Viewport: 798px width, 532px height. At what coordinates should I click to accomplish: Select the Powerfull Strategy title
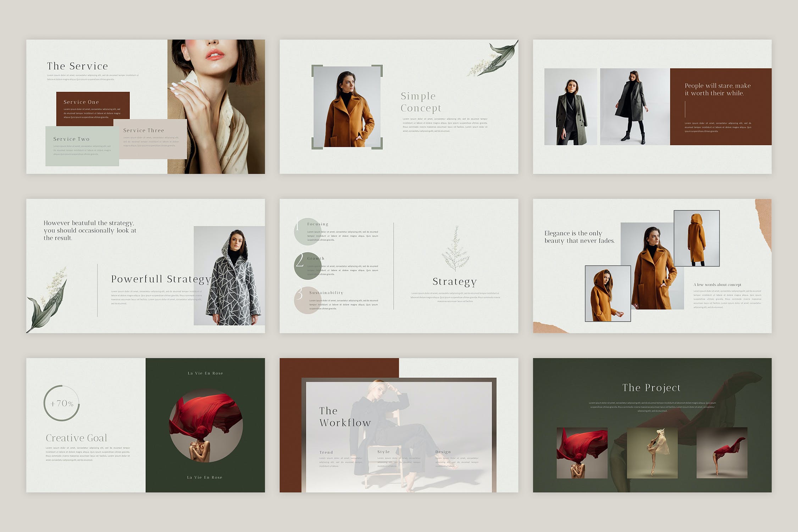point(160,279)
